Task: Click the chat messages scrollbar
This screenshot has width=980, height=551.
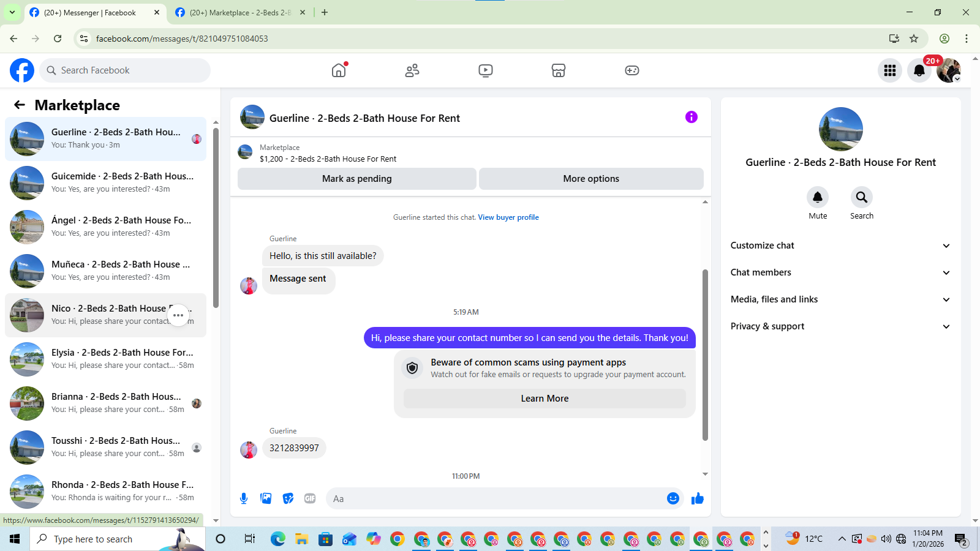Action: (705, 355)
